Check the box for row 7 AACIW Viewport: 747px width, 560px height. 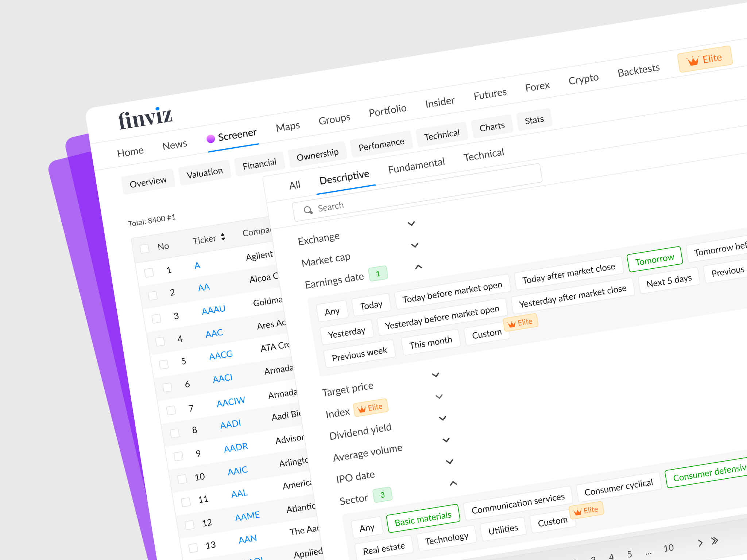[x=171, y=410]
